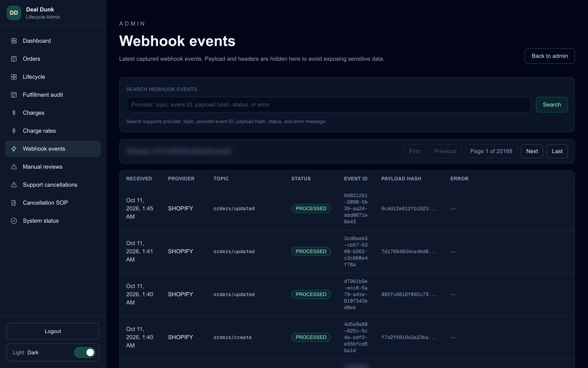Click the orders/create topic cell

(233, 338)
